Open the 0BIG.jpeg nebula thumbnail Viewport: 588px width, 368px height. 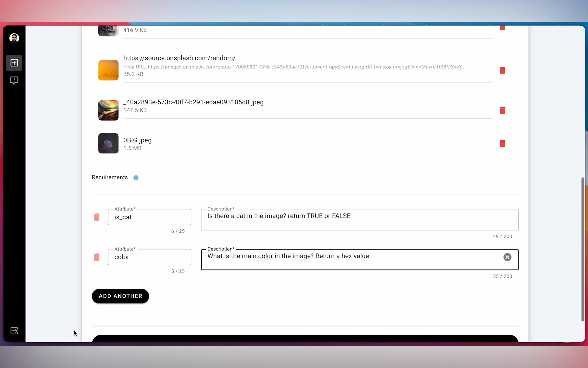108,143
